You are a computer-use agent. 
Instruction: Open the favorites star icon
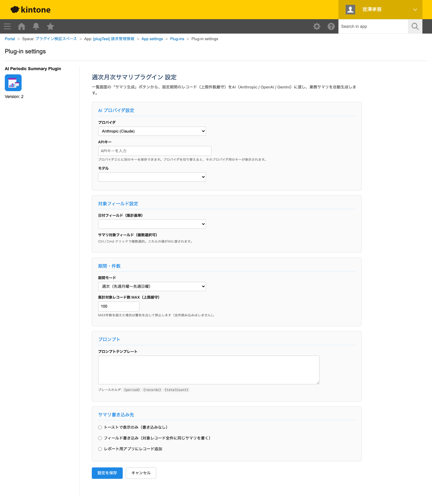(50, 26)
